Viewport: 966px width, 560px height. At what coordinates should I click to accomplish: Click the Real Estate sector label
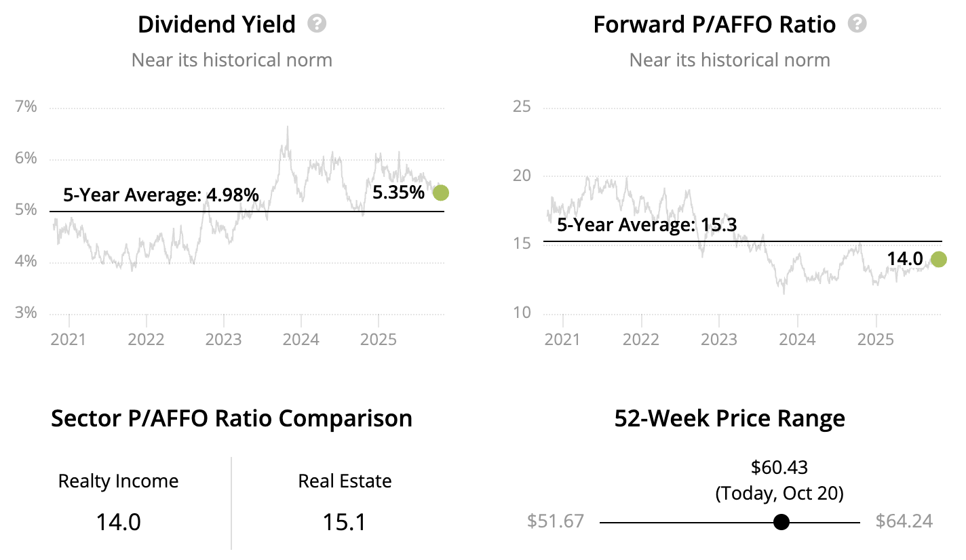[x=345, y=481]
